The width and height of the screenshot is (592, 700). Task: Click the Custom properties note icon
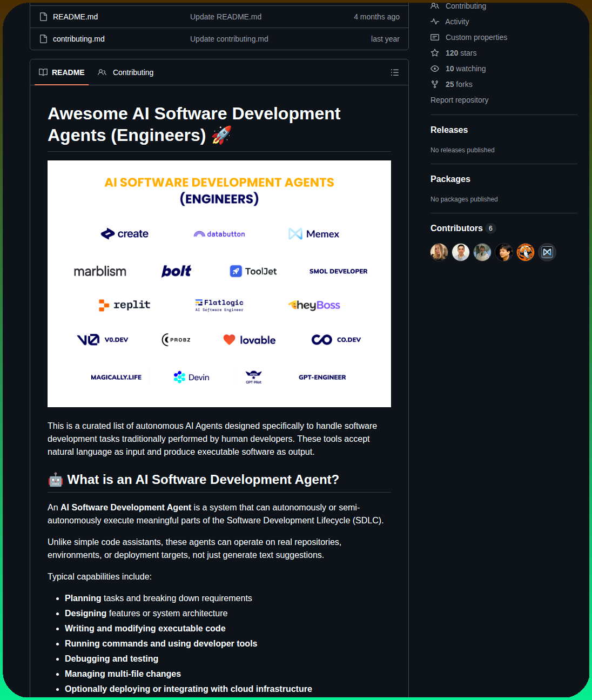coord(435,37)
